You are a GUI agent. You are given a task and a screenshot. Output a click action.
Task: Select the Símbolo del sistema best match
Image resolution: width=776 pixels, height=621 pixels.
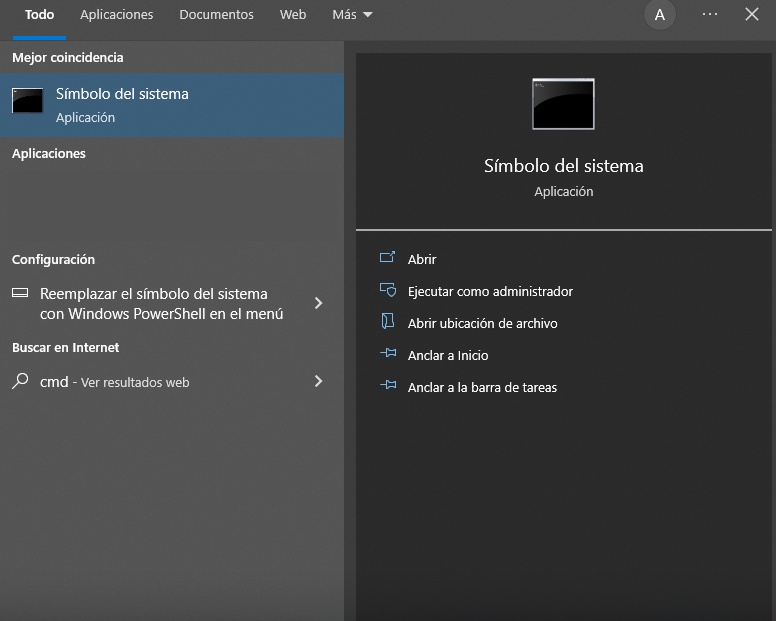tap(172, 105)
